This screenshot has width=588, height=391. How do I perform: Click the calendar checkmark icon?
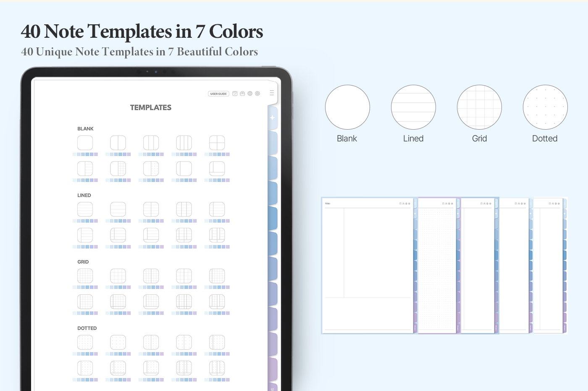[x=235, y=94]
